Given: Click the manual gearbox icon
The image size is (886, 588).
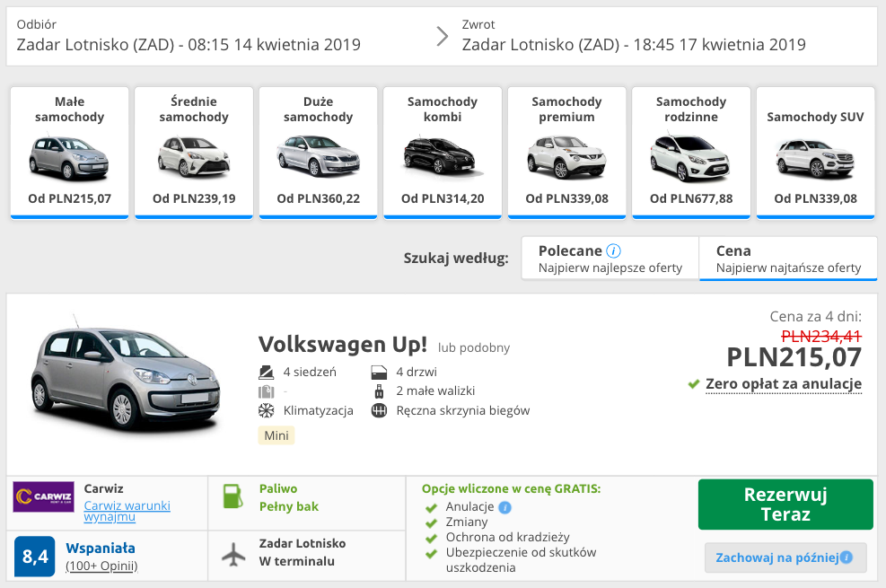Looking at the screenshot, I should [379, 410].
